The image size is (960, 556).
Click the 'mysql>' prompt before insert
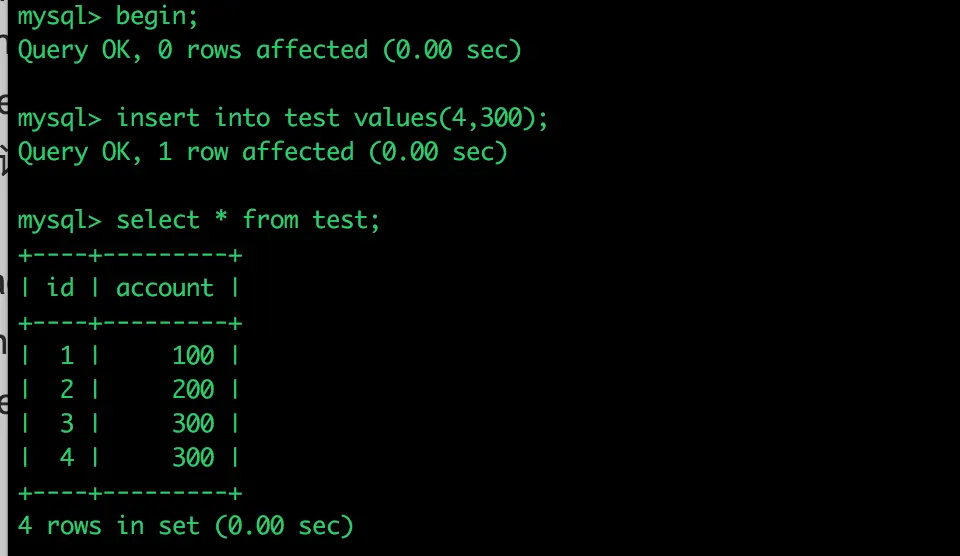point(59,119)
